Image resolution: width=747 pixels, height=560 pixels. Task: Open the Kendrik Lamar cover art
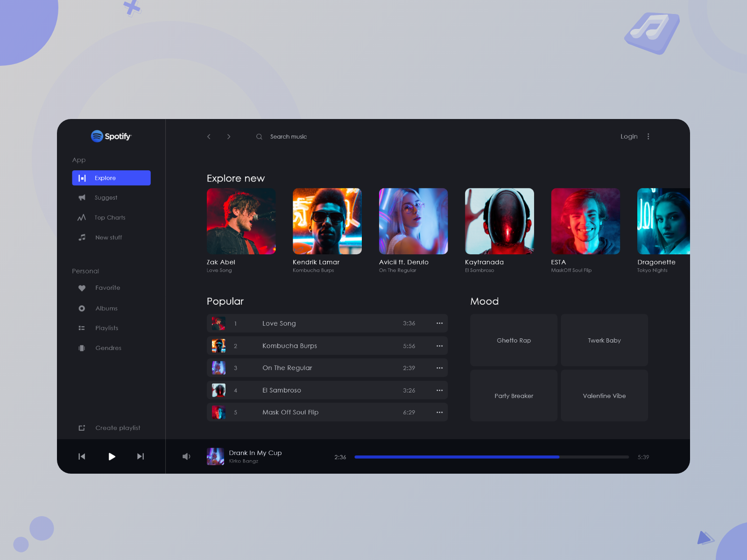pyautogui.click(x=327, y=221)
